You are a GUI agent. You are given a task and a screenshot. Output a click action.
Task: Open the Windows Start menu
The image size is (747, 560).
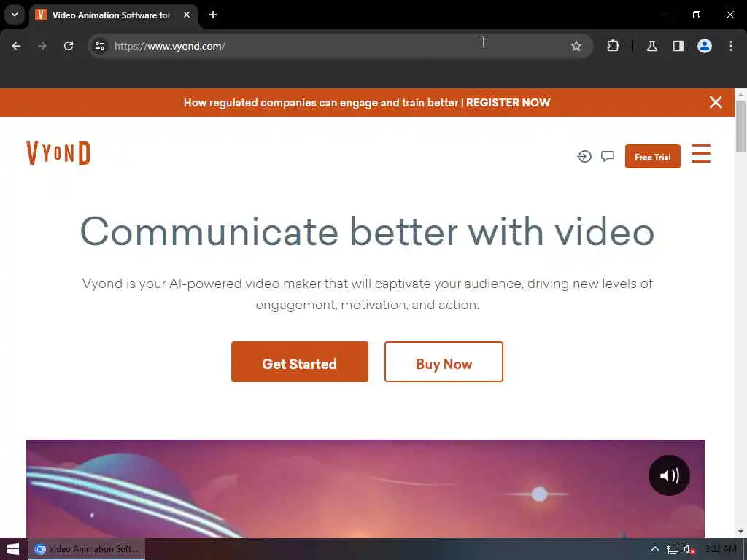click(13, 549)
